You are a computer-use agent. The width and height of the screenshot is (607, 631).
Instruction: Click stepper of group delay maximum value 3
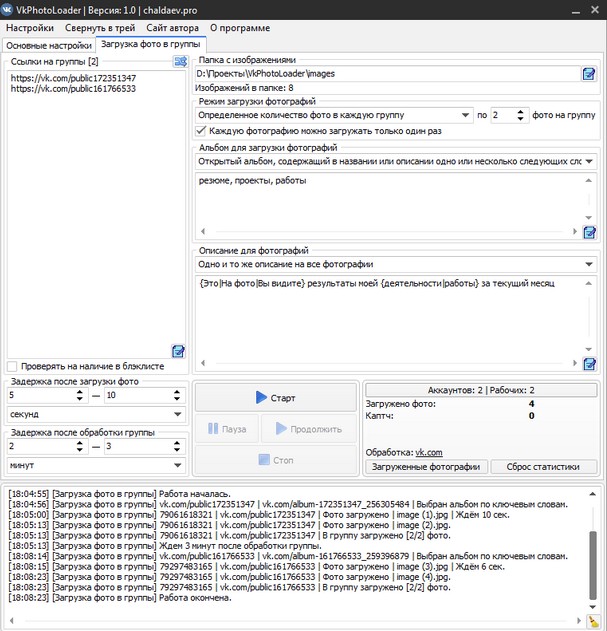(177, 446)
